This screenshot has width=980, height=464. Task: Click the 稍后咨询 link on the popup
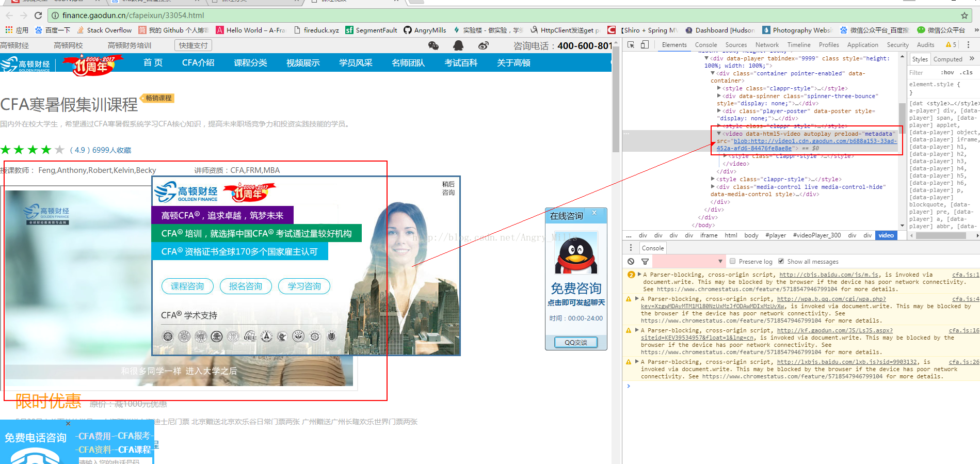point(448,188)
